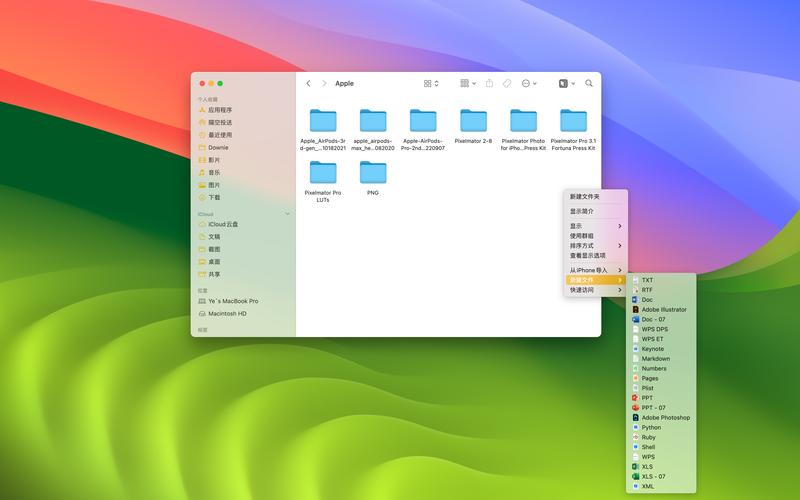This screenshot has height=500, width=800.
Task: Click the Share icon in toolbar
Action: coord(489,84)
